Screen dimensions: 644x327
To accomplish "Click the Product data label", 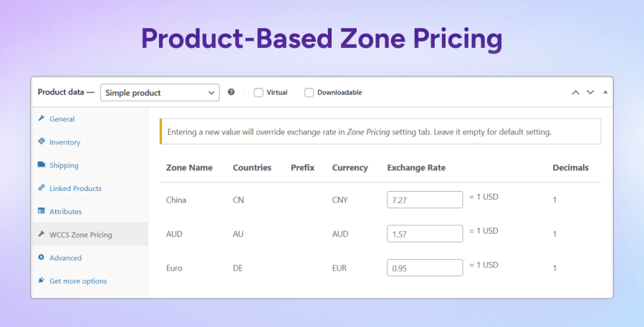I will [x=66, y=92].
